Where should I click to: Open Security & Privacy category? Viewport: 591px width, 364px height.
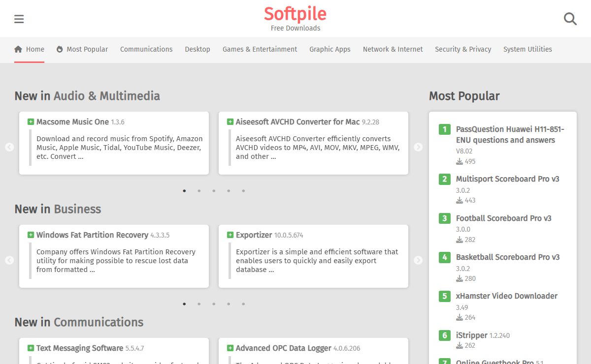(x=463, y=49)
